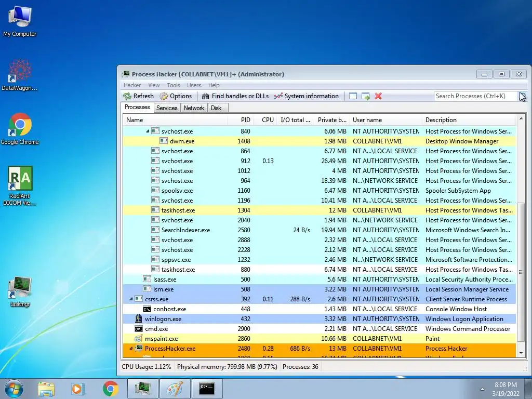Sort by the PID column header
Viewport: 532px width, 399px height.
(240, 120)
